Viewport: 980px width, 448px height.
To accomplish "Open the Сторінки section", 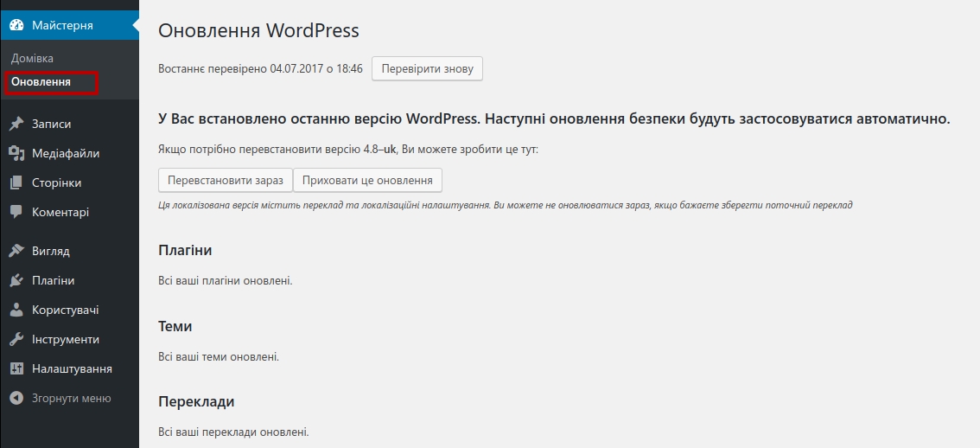I will click(x=69, y=182).
